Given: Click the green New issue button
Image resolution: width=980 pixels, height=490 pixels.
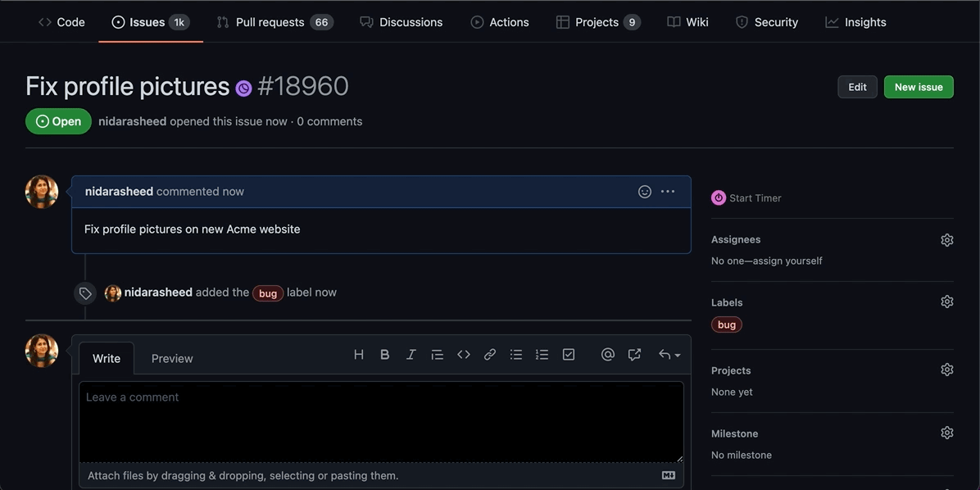Looking at the screenshot, I should coord(919,87).
